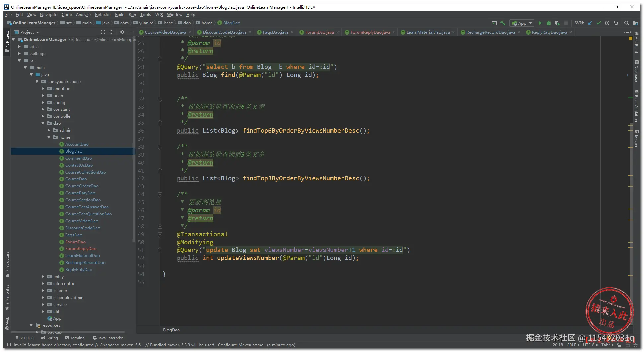This screenshot has width=644, height=352.
Task: Commit changes with the green checkmark
Action: point(599,23)
